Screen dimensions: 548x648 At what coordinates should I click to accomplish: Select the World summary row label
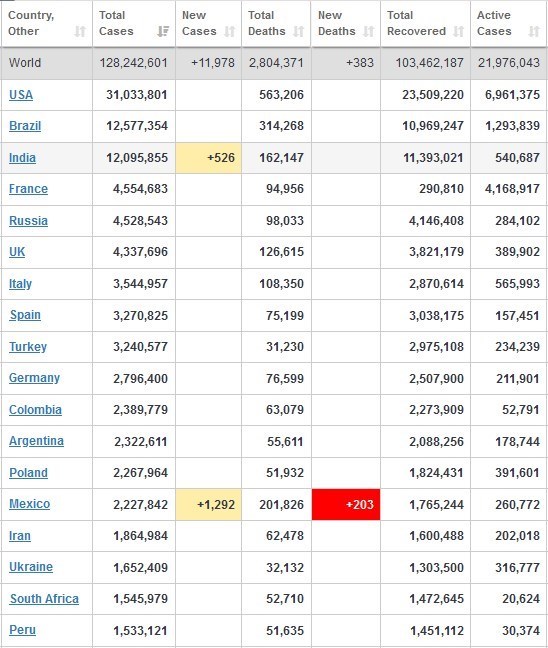pyautogui.click(x=25, y=63)
